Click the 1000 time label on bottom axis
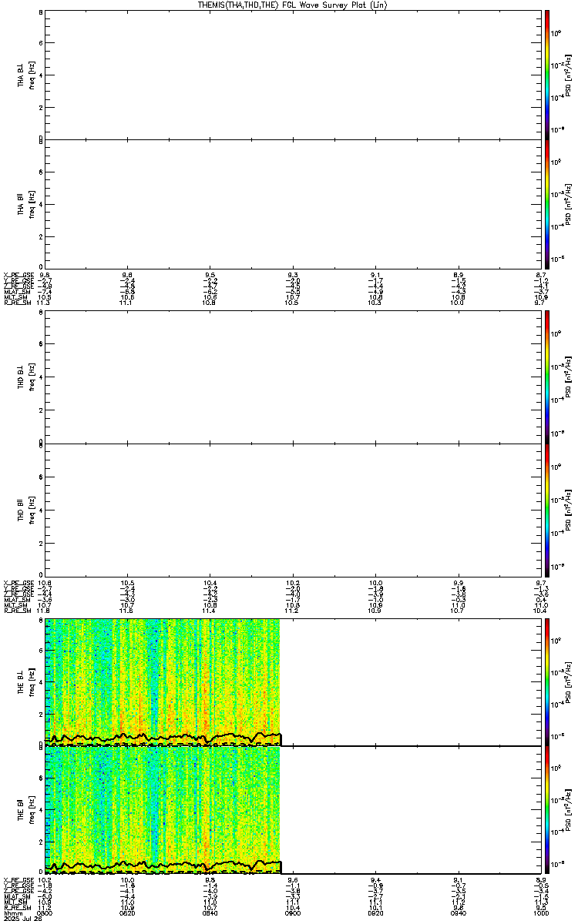578x924 pixels. [540, 913]
